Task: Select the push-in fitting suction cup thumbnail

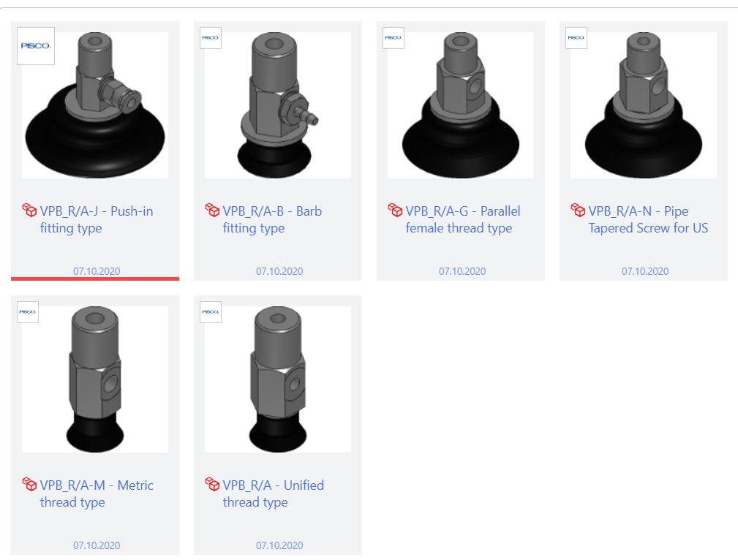Action: pos(95,105)
